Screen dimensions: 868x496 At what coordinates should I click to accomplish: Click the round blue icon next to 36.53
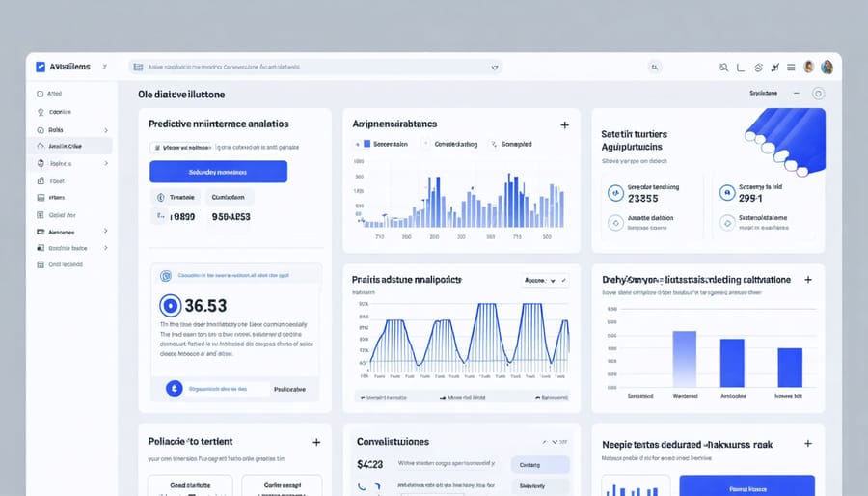pos(170,305)
